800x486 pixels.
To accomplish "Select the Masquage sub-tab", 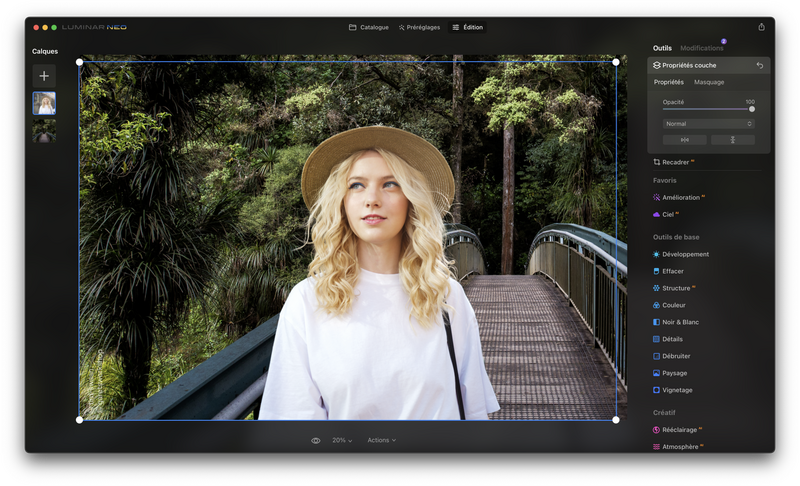I will [709, 82].
